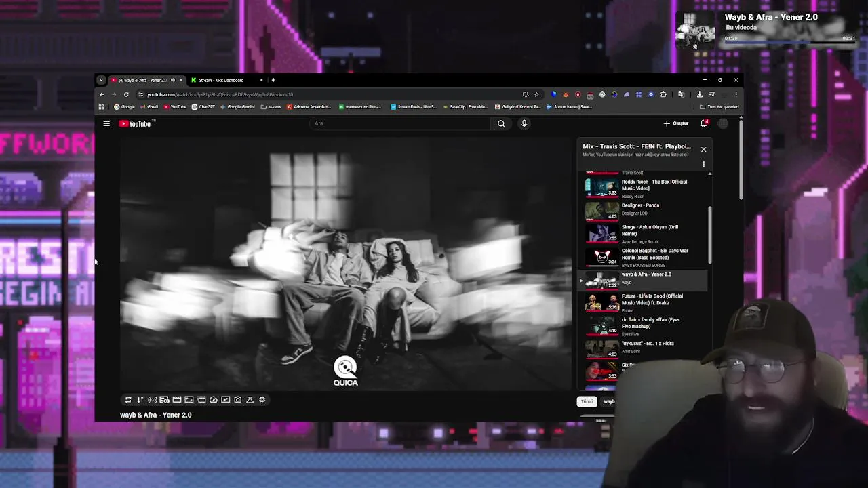Open the gear settings in player toolbar
Screen dimensions: 868x488
point(262,400)
